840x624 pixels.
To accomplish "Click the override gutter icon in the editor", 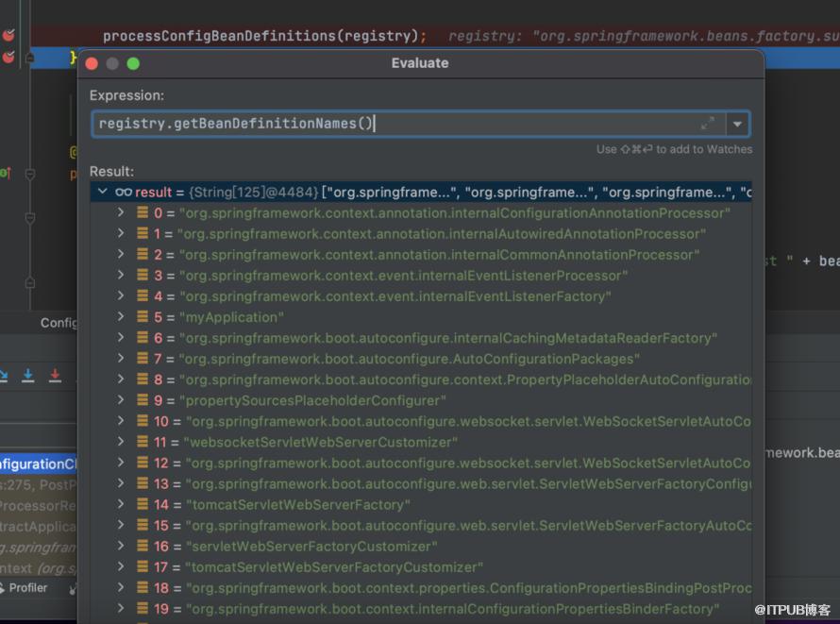I will 6,173.
